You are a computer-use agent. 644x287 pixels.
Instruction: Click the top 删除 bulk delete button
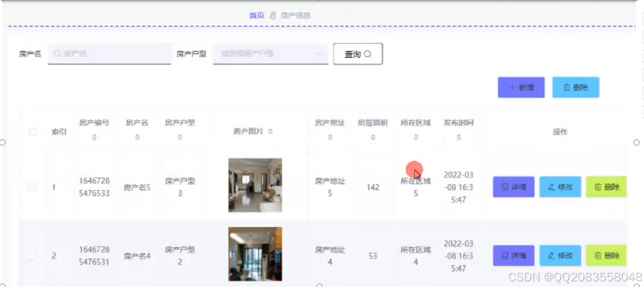(x=575, y=88)
